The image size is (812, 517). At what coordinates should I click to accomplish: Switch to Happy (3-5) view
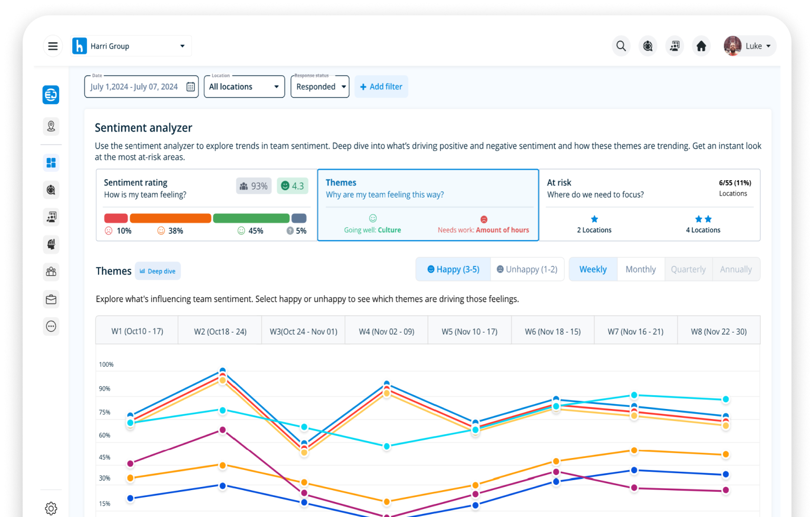(x=453, y=269)
